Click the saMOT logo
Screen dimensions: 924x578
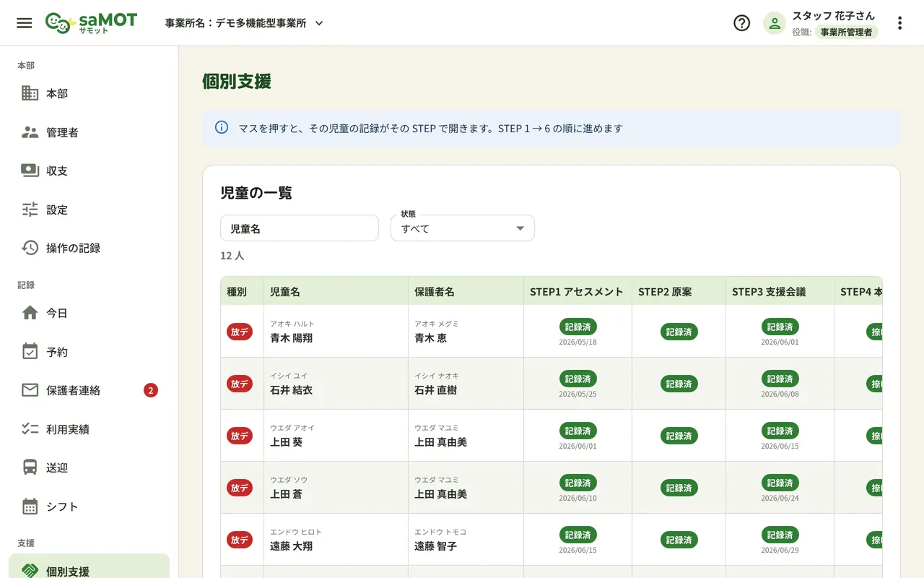[91, 23]
